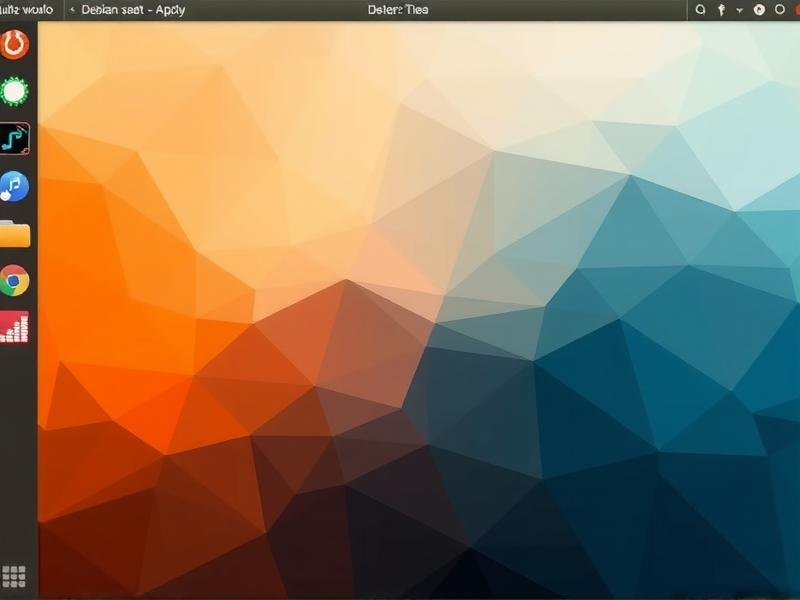Open the center 'Deleri: Ties' clock menu
Image resolution: width=800 pixels, height=600 pixels.
(x=398, y=10)
